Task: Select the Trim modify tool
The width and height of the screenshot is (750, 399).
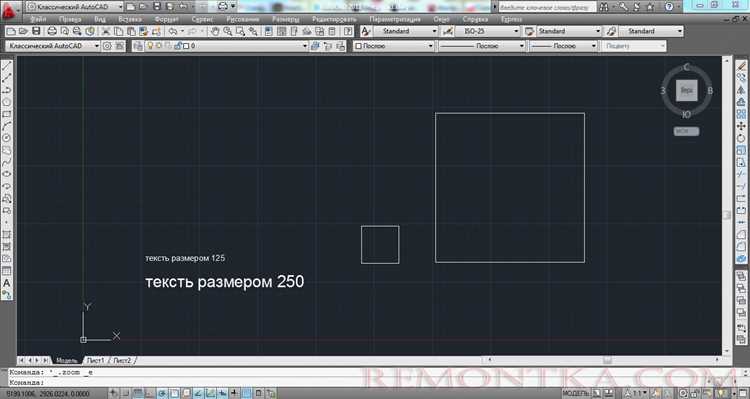Action: [x=741, y=174]
